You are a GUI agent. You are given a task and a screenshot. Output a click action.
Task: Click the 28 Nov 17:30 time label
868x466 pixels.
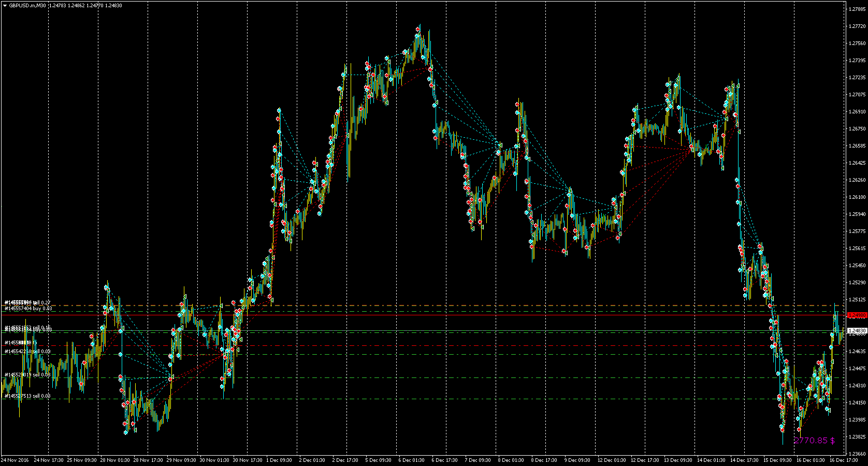pos(148,460)
